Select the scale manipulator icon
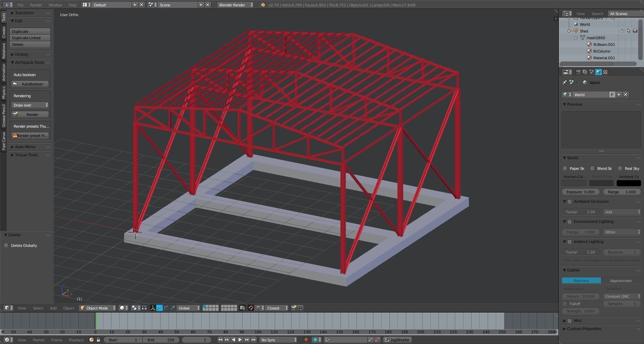The image size is (644, 344). tap(173, 308)
